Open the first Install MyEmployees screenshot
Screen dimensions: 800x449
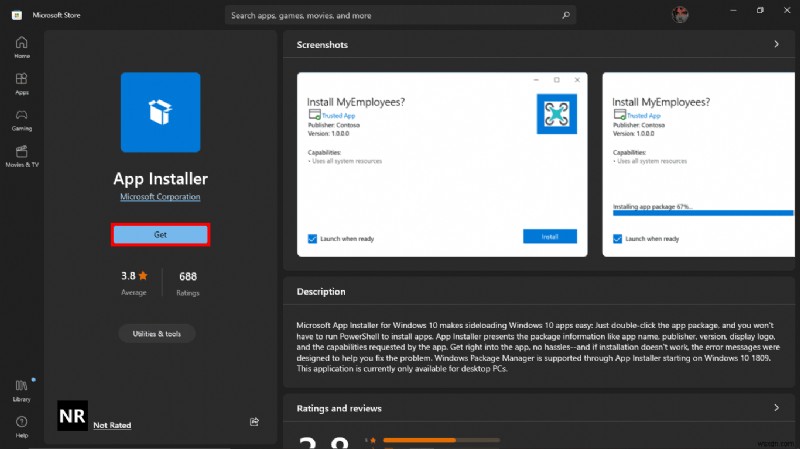tap(442, 164)
